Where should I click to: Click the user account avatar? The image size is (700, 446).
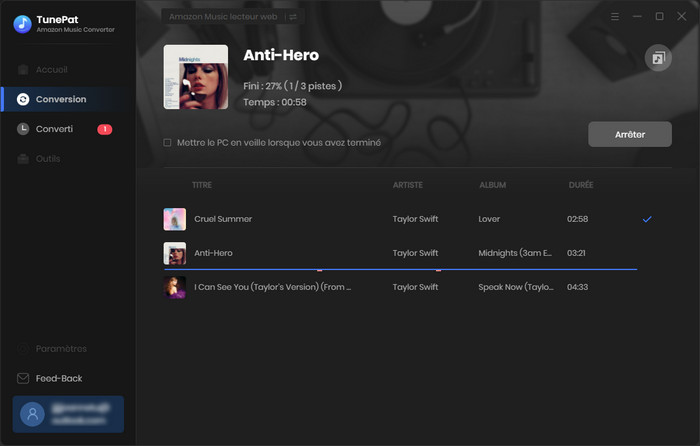click(34, 414)
